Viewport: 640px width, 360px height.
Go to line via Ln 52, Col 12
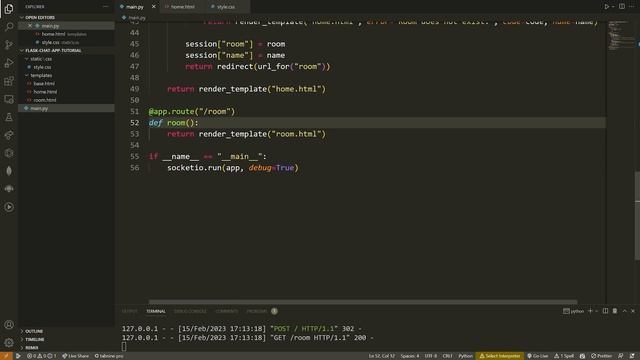[x=382, y=356]
